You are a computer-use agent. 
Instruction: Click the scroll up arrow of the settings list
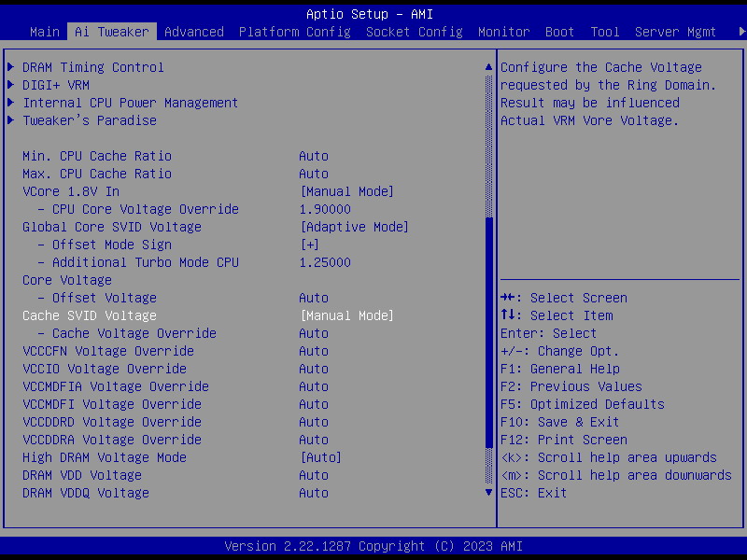click(488, 67)
